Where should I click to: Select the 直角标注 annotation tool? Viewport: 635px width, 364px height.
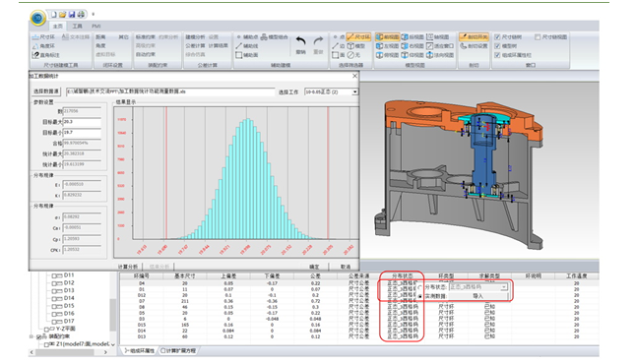tap(45, 55)
